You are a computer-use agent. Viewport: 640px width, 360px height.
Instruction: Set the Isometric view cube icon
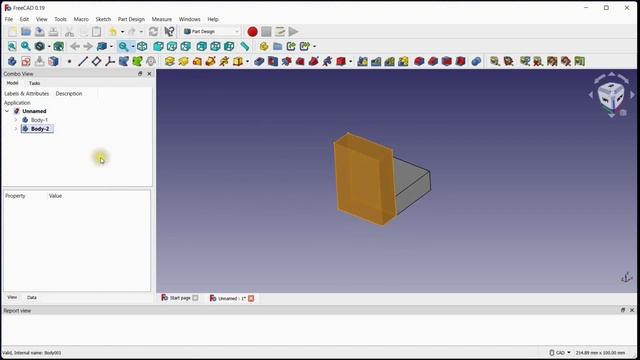click(x=142, y=46)
